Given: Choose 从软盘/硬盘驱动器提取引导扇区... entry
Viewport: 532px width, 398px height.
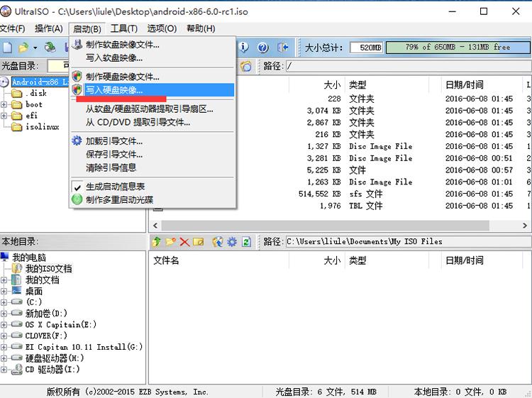Looking at the screenshot, I should click(153, 109).
